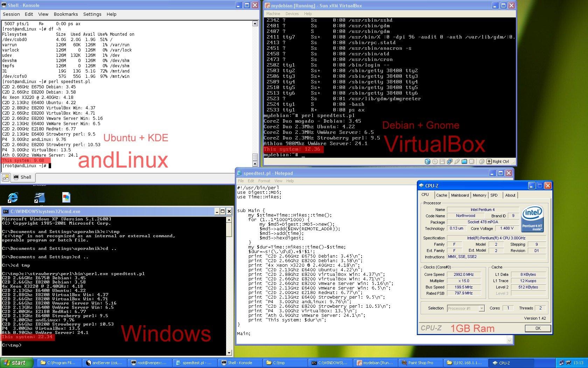Click the cmd.exe scrollbar up arrow

pos(229,220)
